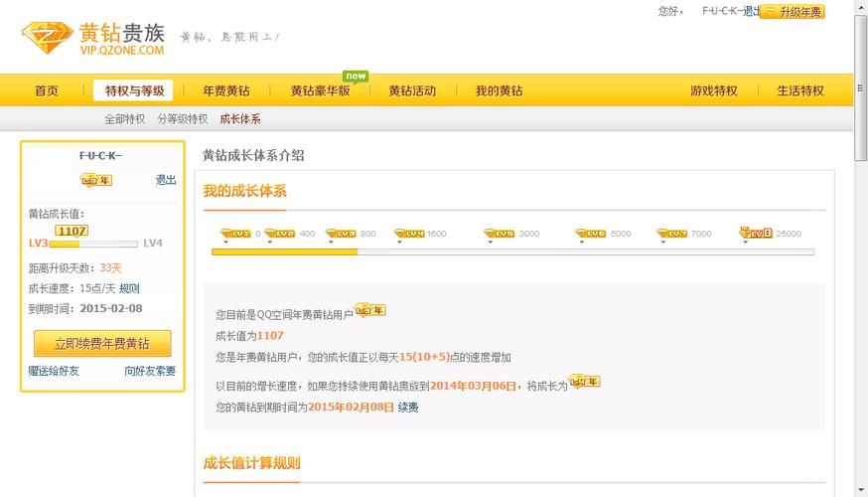Switch to the 分等级特权 sub-tab
The width and height of the screenshot is (868, 497).
coord(182,119)
